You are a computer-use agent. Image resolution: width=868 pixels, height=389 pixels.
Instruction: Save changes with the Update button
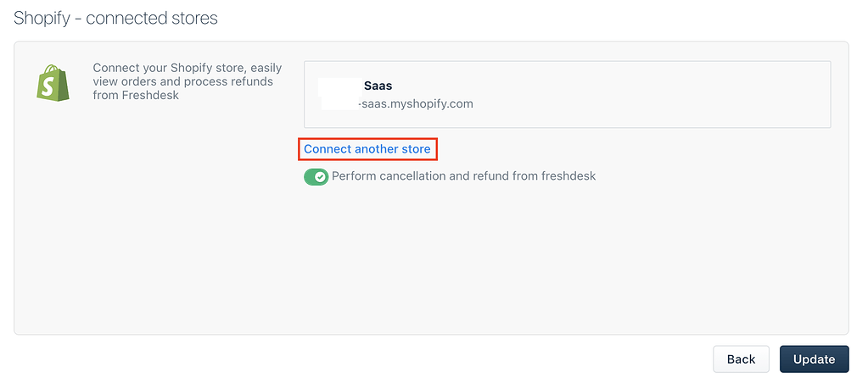click(815, 359)
